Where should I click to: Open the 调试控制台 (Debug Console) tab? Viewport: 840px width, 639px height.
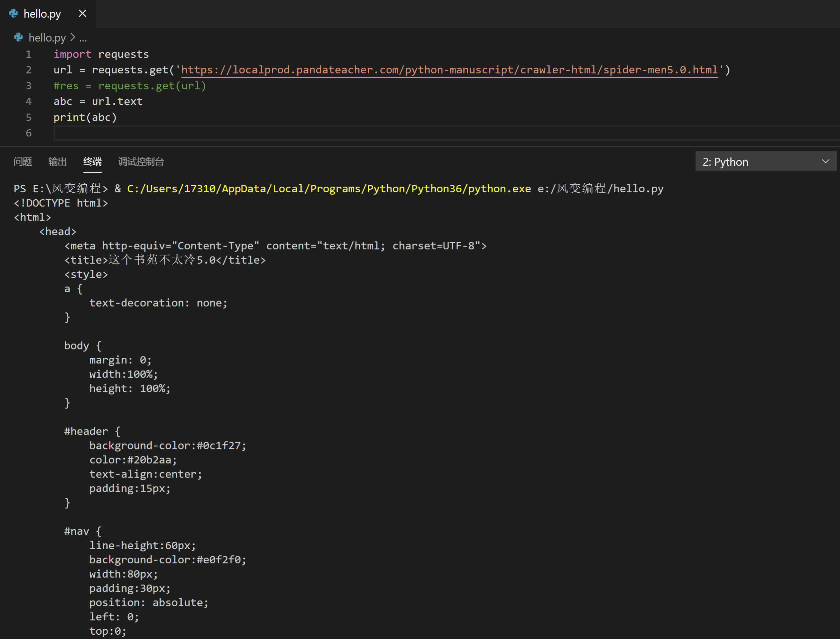[x=141, y=162]
